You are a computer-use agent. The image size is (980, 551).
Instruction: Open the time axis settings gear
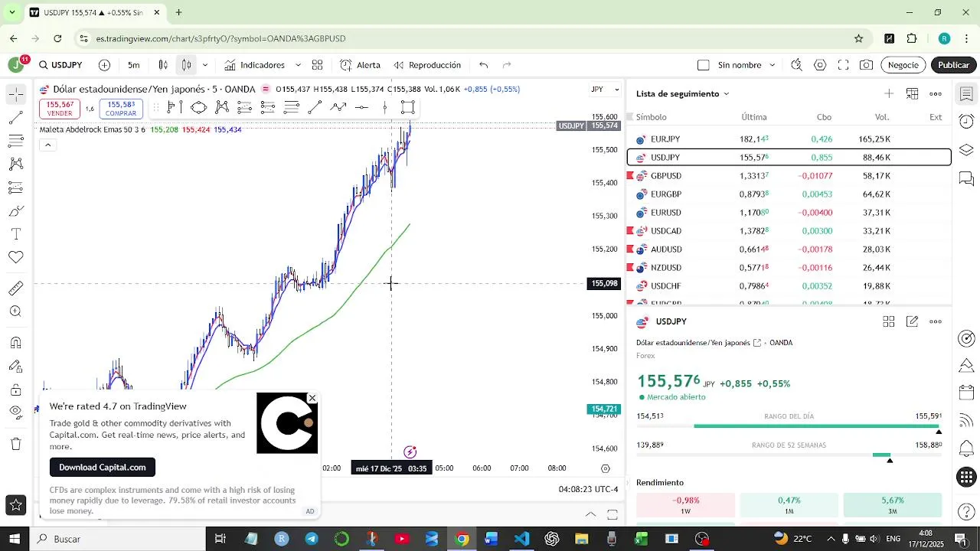[606, 468]
